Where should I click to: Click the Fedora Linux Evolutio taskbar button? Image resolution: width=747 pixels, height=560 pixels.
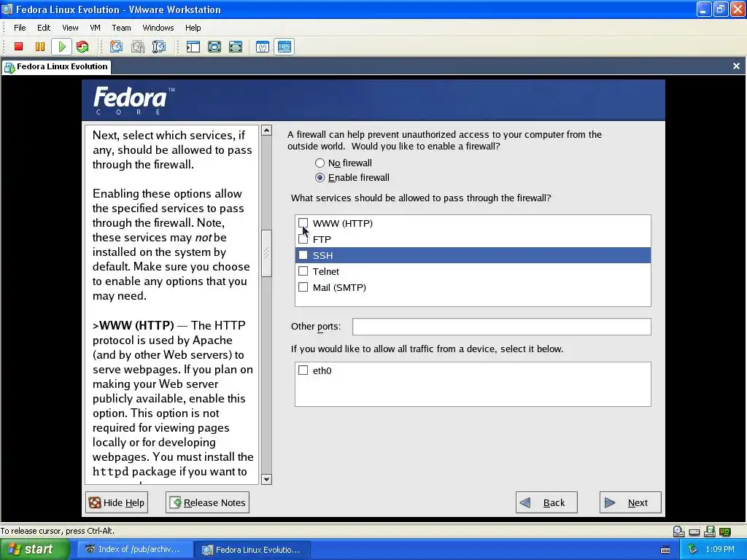click(x=252, y=550)
